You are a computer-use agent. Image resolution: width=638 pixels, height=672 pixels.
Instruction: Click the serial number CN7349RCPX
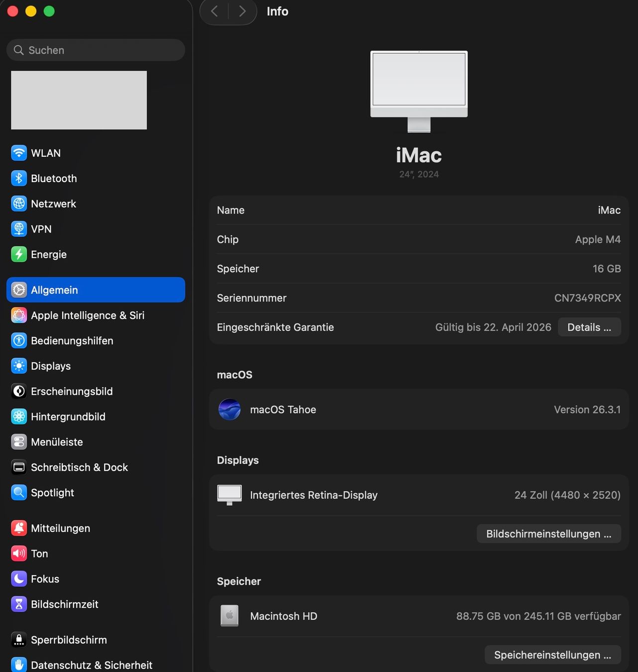click(588, 298)
